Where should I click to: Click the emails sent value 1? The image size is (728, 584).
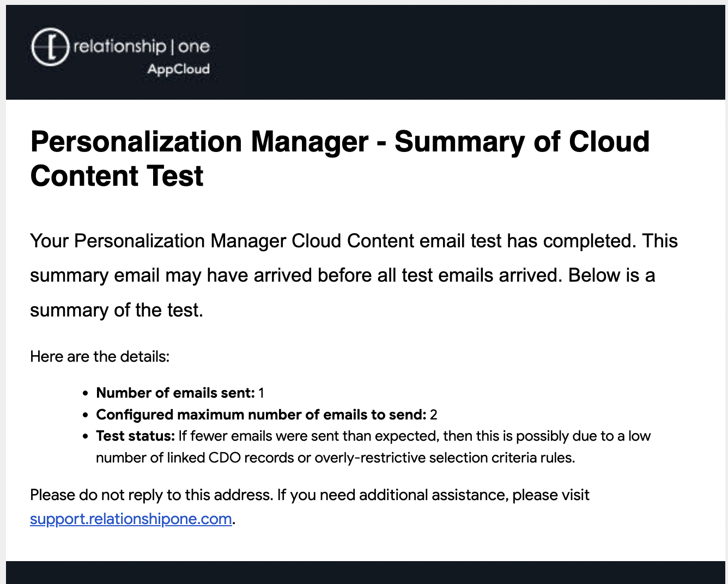[x=262, y=393]
